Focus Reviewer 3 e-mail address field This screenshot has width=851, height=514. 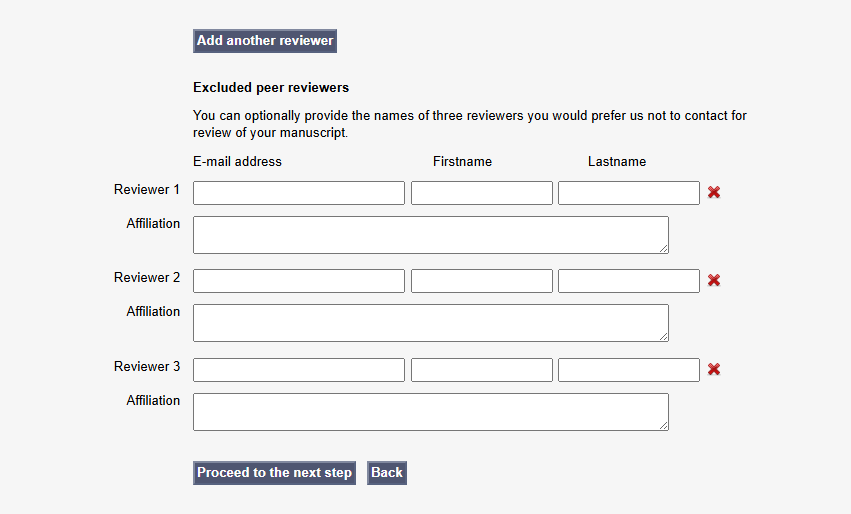(299, 370)
